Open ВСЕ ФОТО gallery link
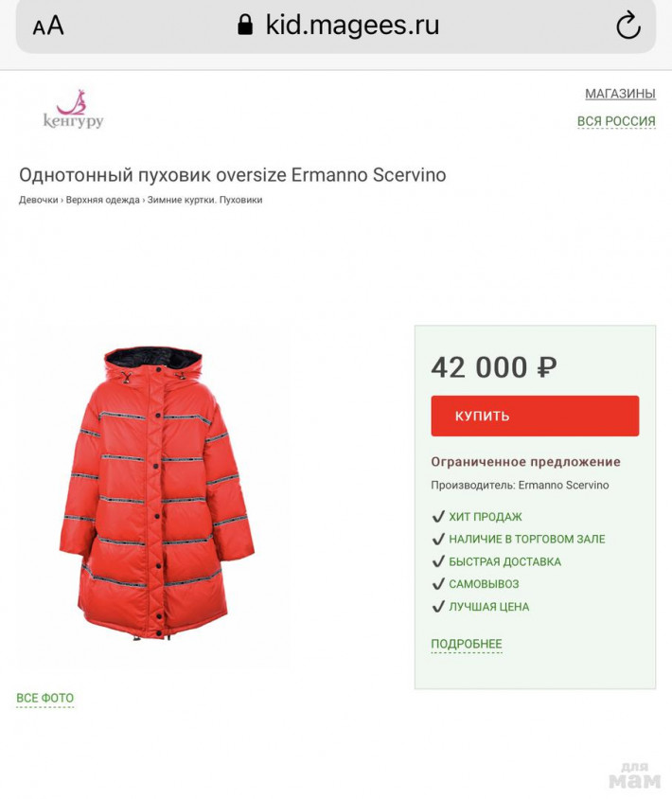672x799 pixels. click(44, 698)
